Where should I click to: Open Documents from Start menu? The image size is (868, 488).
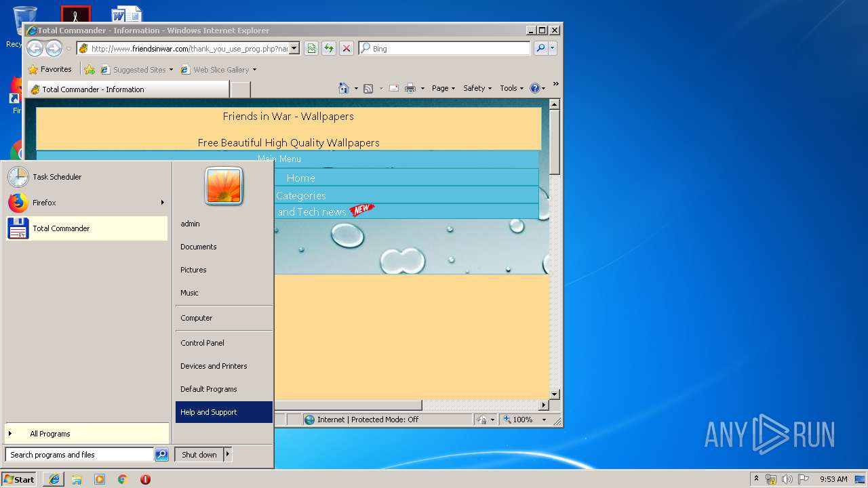pyautogui.click(x=224, y=247)
